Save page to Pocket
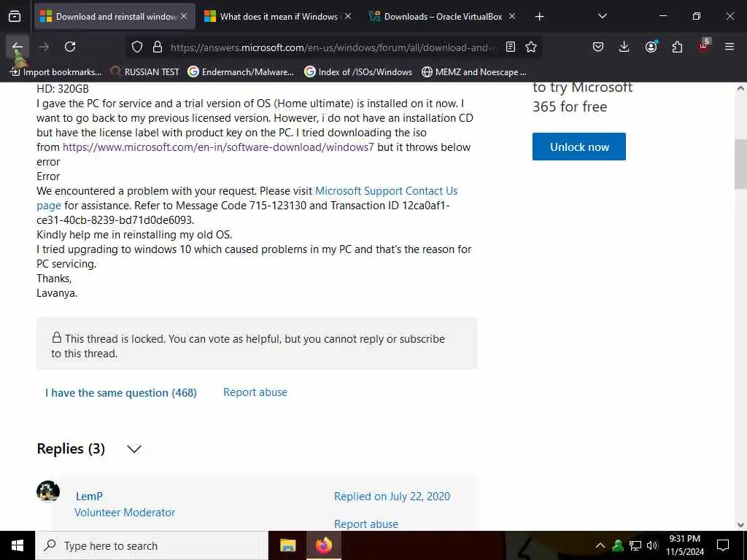Screen dimensions: 747x560 [x=598, y=47]
